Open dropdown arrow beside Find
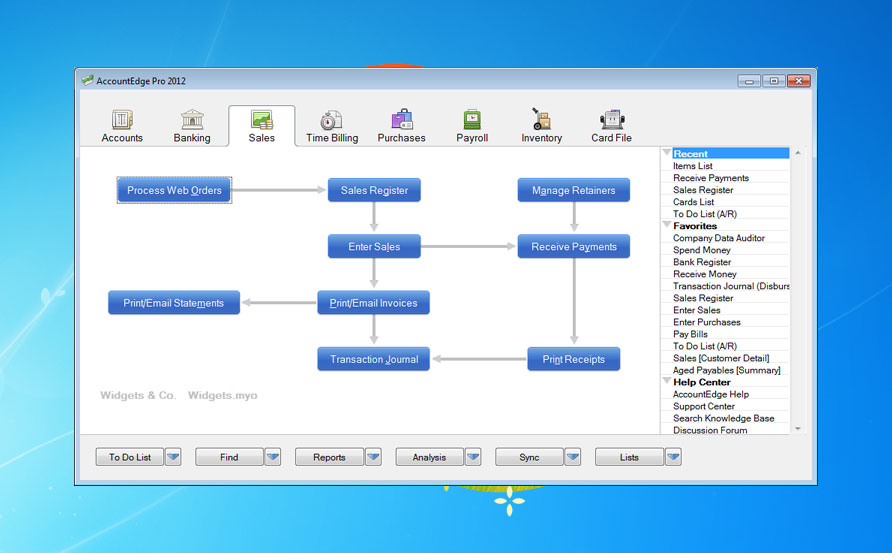The image size is (892, 553). (273, 457)
